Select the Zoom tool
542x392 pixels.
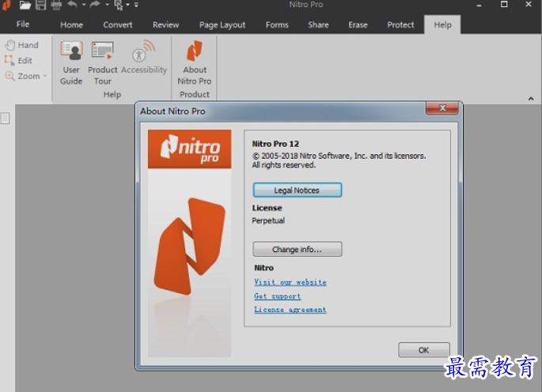pyautogui.click(x=22, y=76)
